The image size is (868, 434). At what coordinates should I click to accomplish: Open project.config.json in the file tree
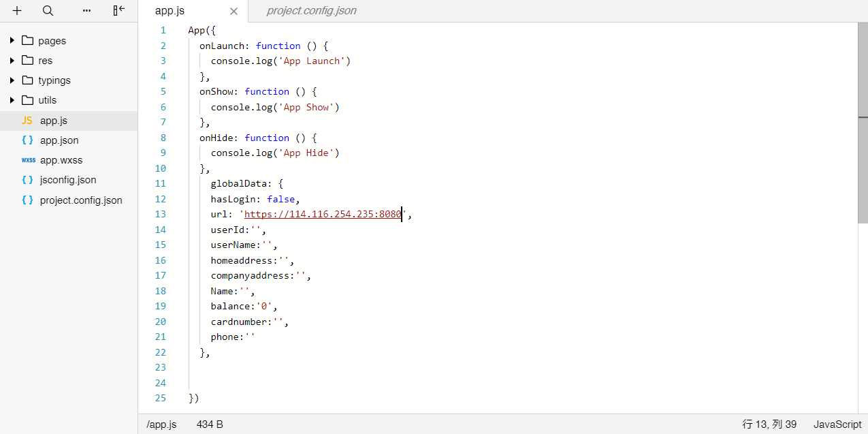[81, 200]
